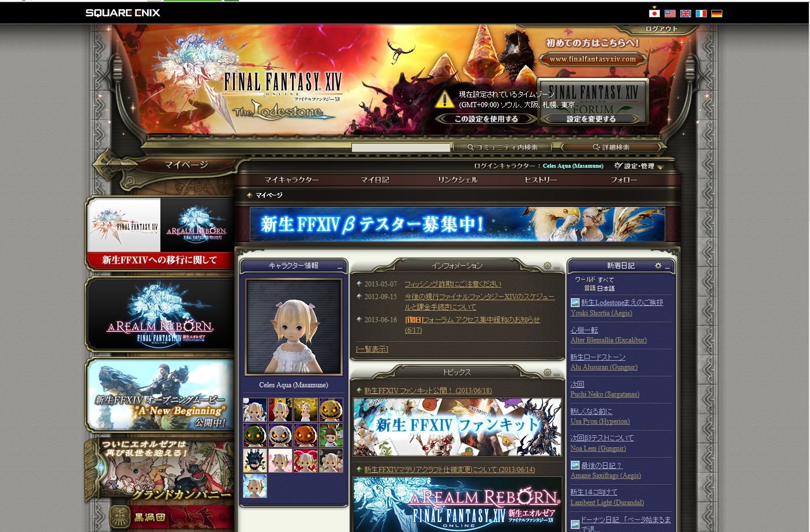This screenshot has height=532, width=810.
Task: Collapse the キャラクター情報 panel
Action: [x=340, y=267]
